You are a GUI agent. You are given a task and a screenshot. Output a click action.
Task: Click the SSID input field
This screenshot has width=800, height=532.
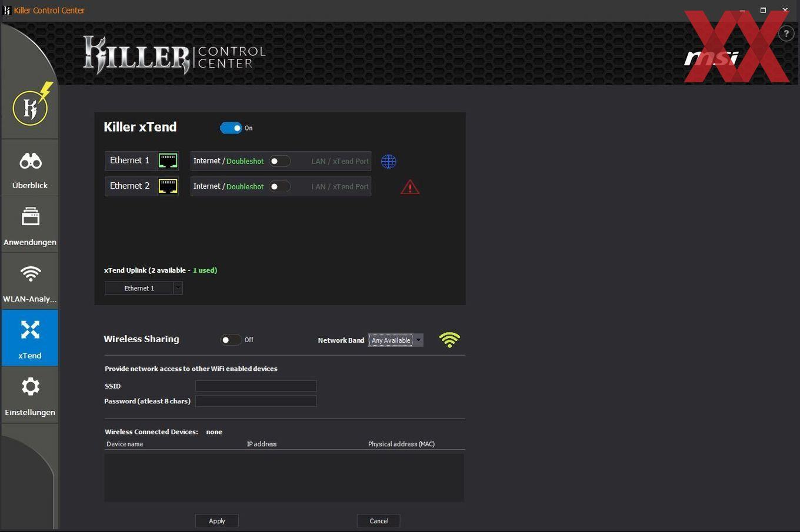(256, 386)
